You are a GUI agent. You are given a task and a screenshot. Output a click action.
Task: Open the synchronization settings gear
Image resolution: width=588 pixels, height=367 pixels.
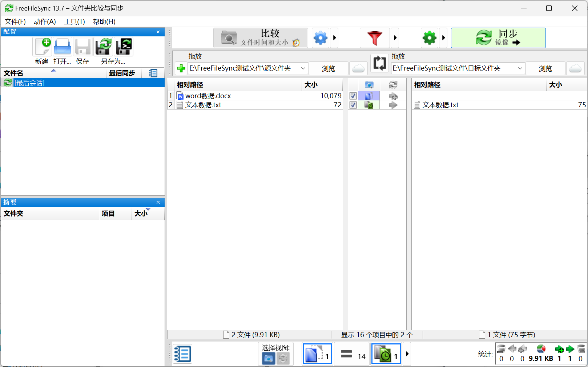pos(429,37)
